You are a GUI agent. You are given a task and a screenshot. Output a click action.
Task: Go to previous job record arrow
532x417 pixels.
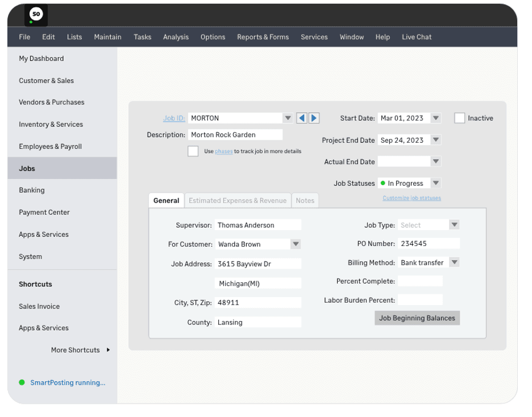click(x=302, y=118)
